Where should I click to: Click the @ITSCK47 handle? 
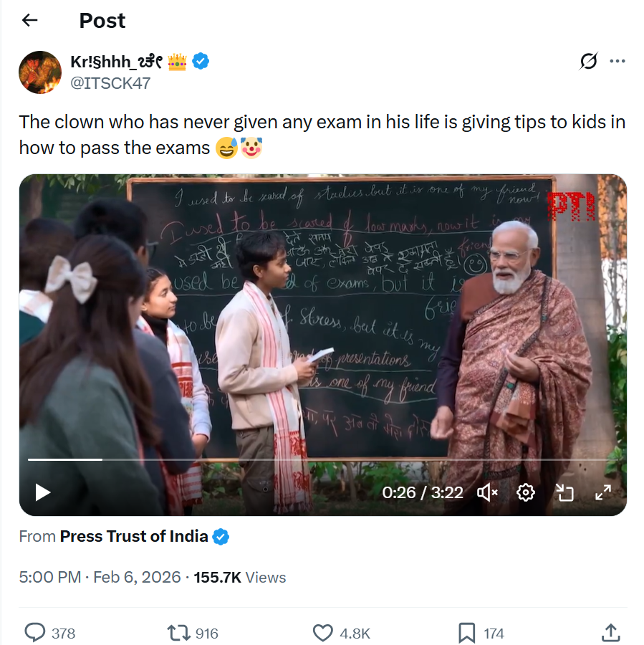point(110,83)
